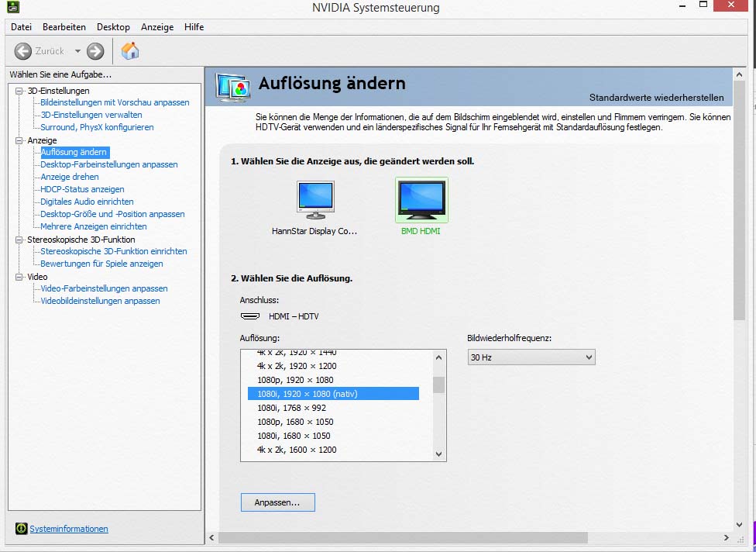Select 1080i, 1920 × 1080 (nativ)

tap(333, 394)
